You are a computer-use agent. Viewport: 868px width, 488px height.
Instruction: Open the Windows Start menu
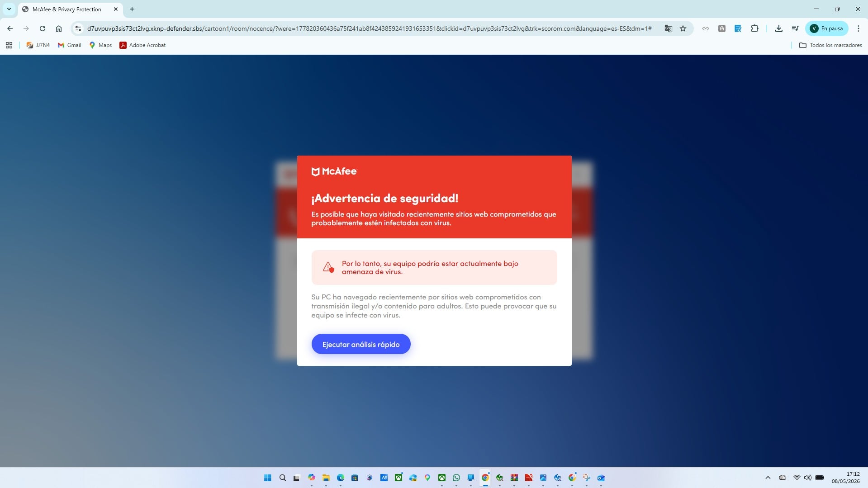click(268, 478)
